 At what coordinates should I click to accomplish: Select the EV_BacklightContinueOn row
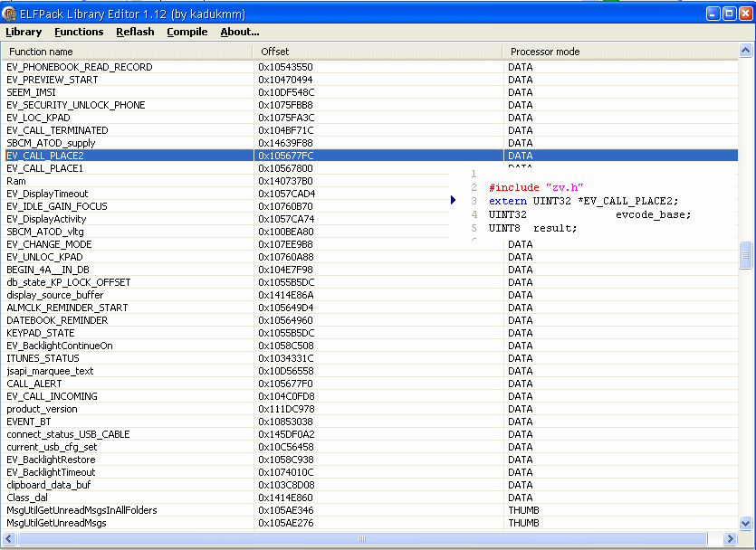(369, 346)
